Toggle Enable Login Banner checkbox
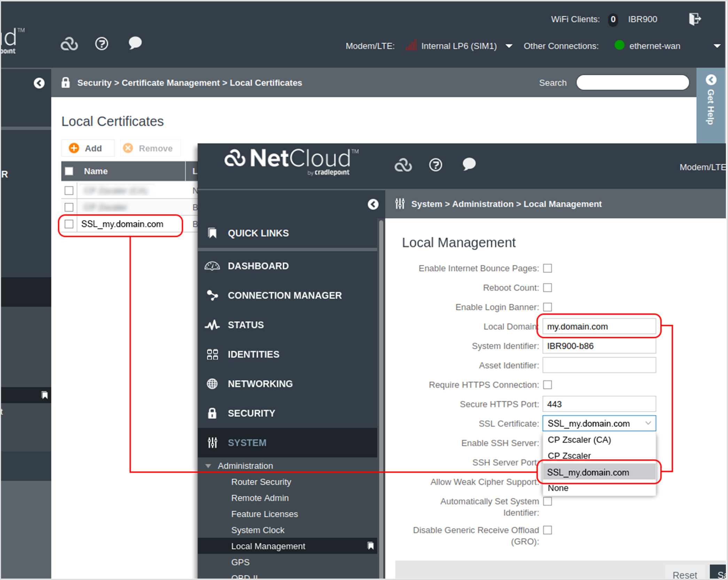The width and height of the screenshot is (728, 580). pos(548,307)
